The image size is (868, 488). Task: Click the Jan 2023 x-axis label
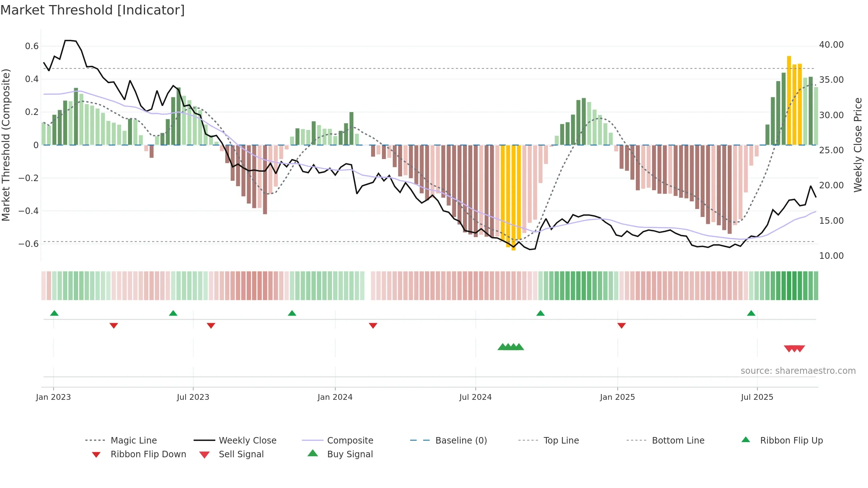(x=54, y=397)
